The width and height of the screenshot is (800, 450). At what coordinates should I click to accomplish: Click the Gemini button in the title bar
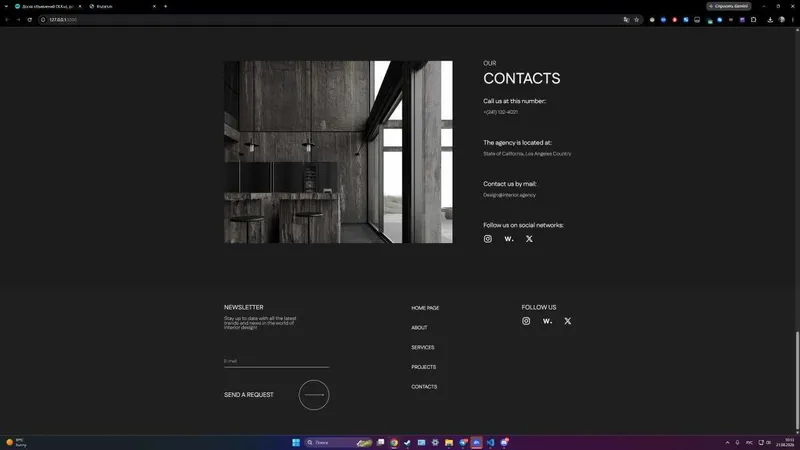point(729,6)
